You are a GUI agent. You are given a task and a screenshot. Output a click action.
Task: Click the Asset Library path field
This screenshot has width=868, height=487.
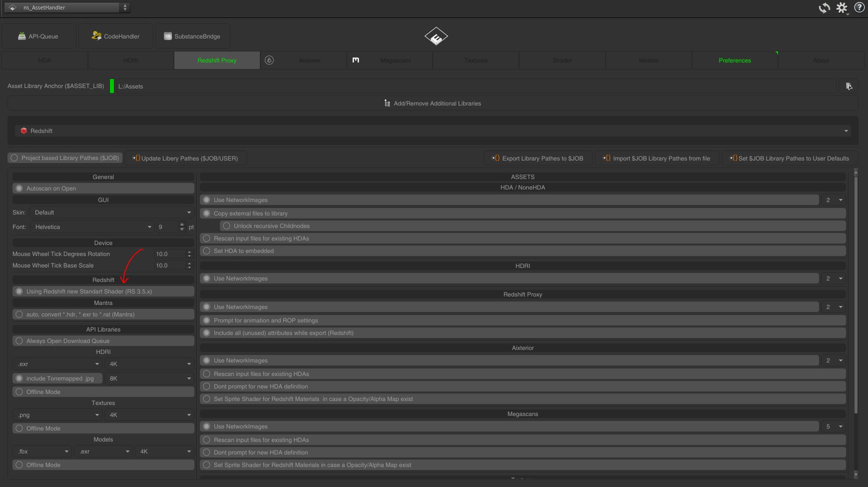click(x=475, y=86)
